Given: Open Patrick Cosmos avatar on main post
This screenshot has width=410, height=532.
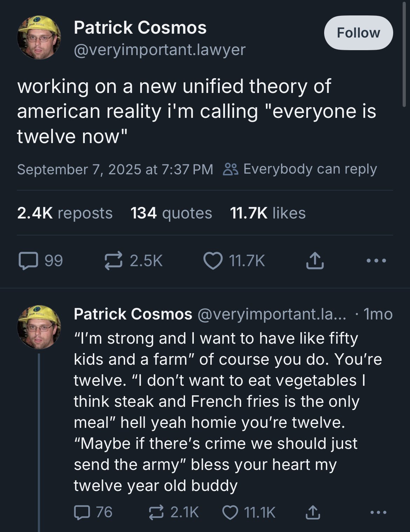Looking at the screenshot, I should click(39, 37).
